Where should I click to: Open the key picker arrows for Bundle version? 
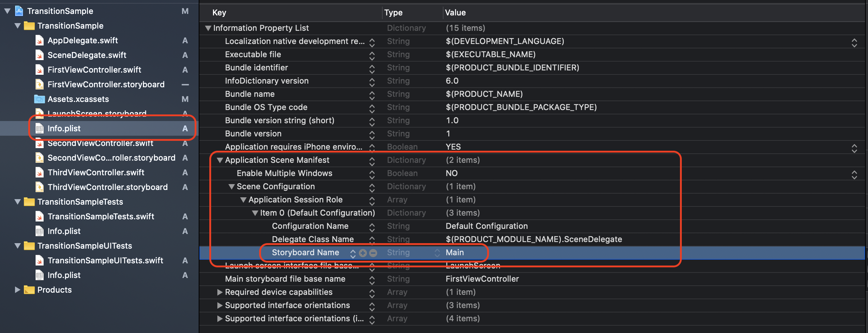tap(372, 135)
